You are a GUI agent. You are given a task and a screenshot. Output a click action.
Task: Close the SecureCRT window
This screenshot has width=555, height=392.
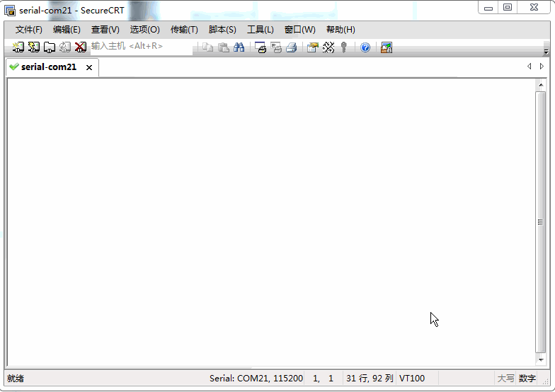pos(534,8)
